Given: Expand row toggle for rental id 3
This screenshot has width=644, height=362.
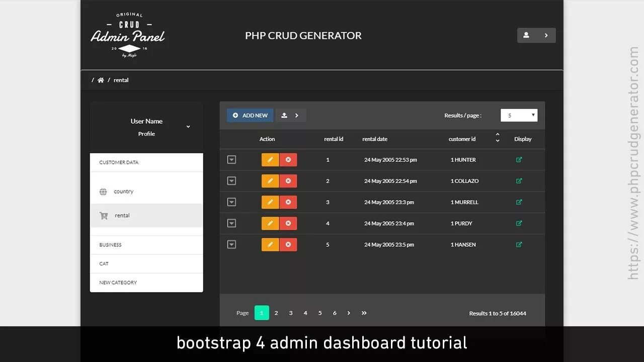Looking at the screenshot, I should coord(231,202).
